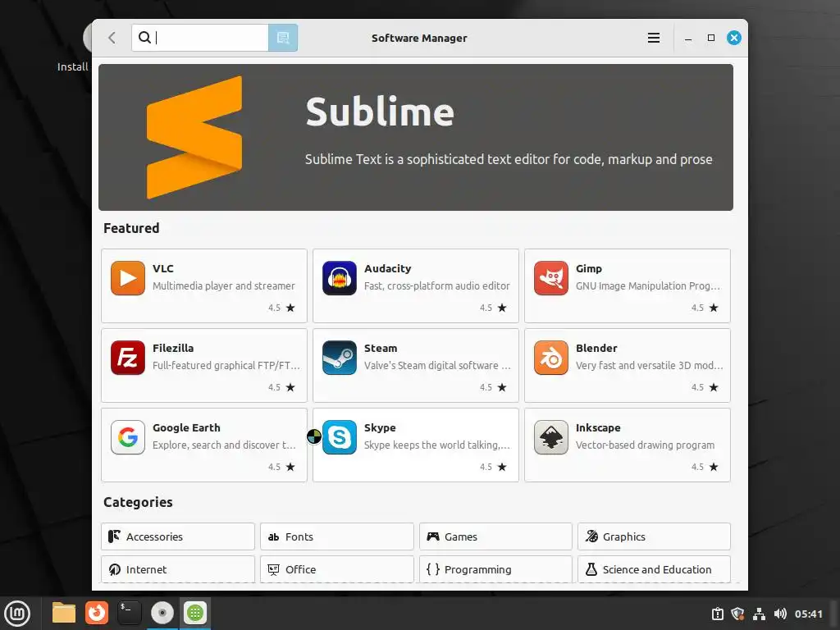This screenshot has width=840, height=630.
Task: Open the Internet category
Action: point(178,569)
